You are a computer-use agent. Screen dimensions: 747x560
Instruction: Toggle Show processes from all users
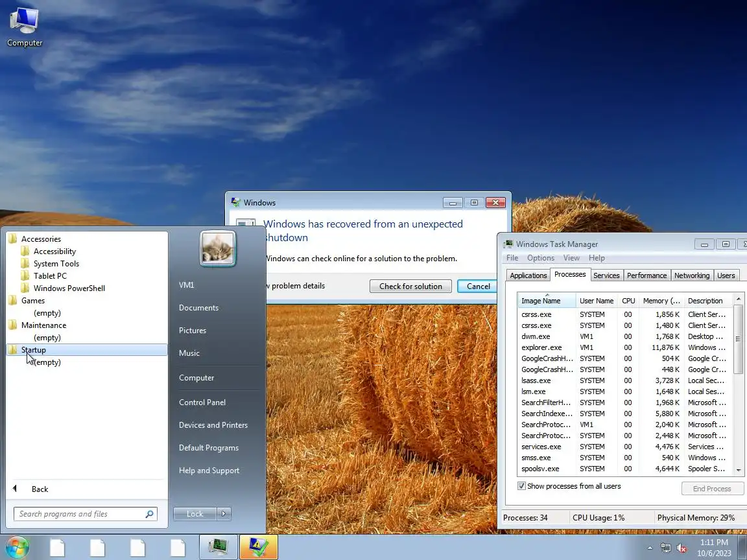click(x=521, y=486)
